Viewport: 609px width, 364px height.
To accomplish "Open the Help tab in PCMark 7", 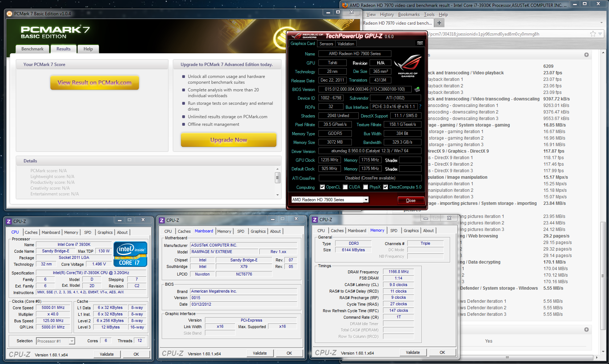I will tap(88, 49).
